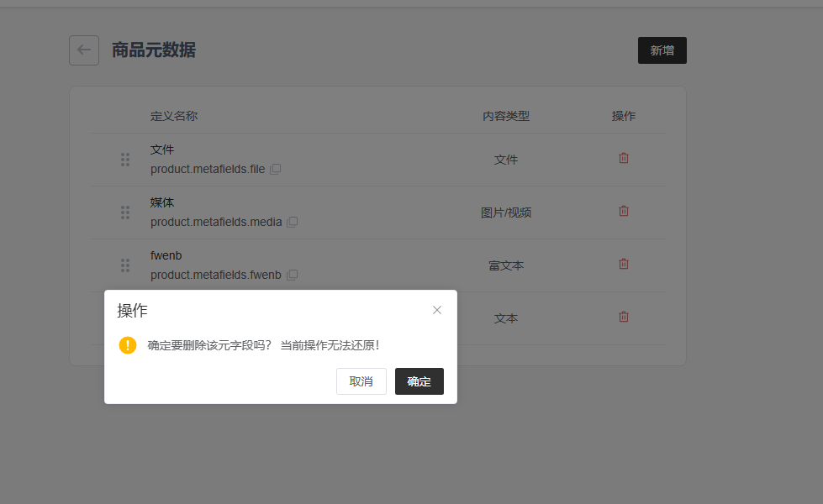
Task: Close the 操作 dialog with X
Action: pyautogui.click(x=437, y=310)
